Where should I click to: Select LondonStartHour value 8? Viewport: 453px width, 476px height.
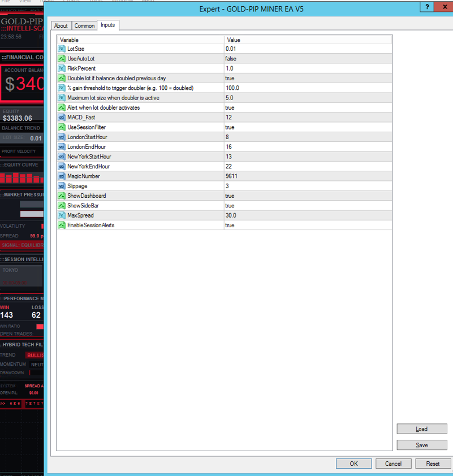coord(227,137)
